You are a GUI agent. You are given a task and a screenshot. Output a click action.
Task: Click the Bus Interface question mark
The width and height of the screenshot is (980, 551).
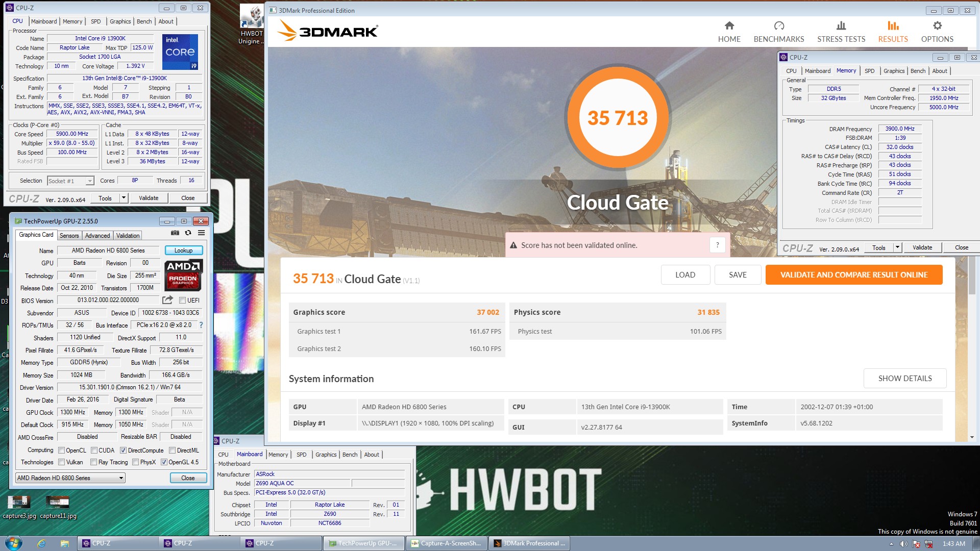201,325
